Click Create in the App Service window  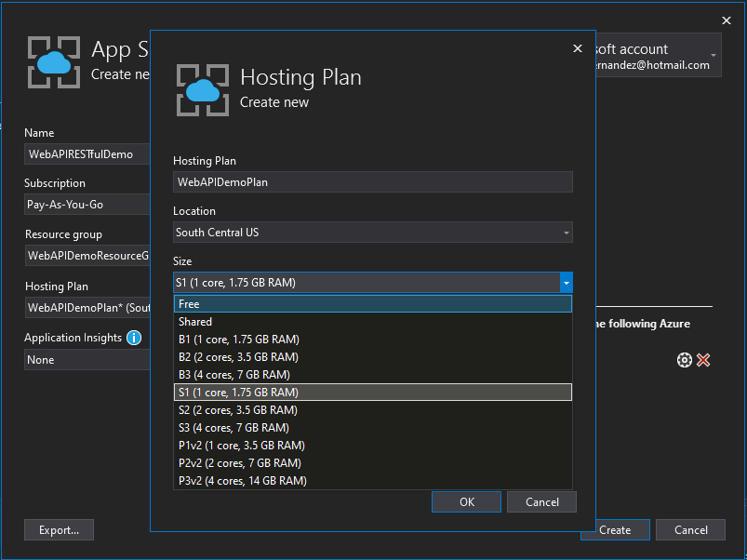pyautogui.click(x=615, y=530)
